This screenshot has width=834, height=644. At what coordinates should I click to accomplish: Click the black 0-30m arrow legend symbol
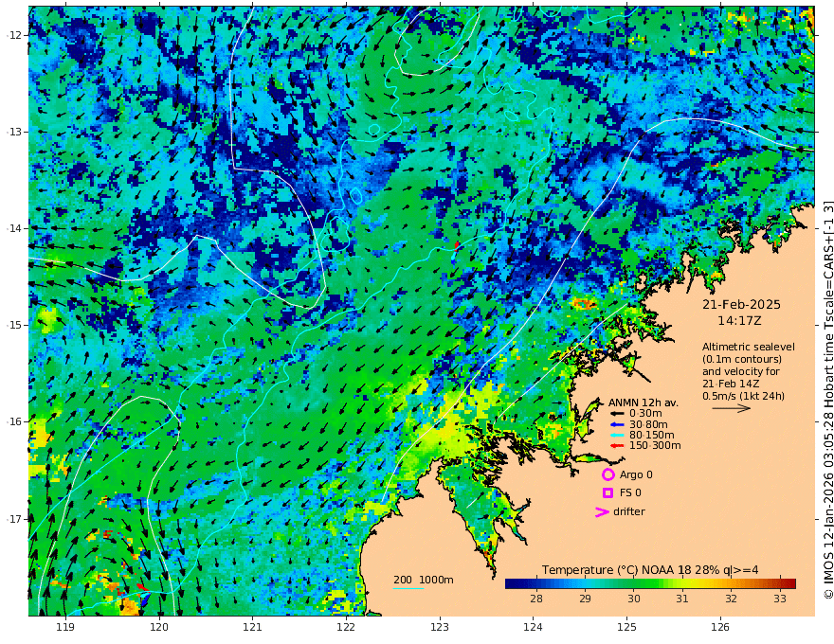[x=616, y=413]
